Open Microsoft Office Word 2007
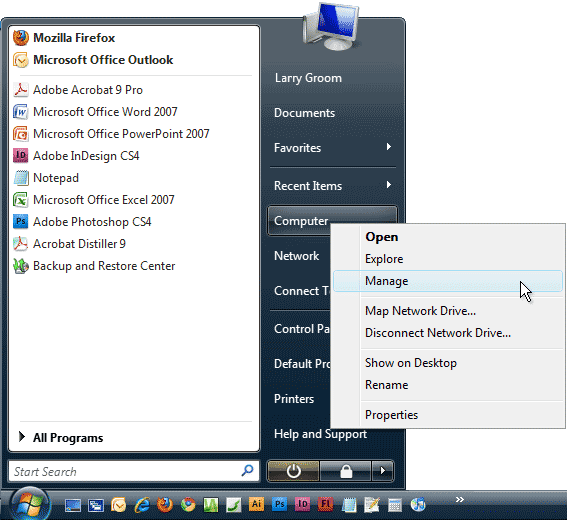Viewport: 567px width, 520px height. coord(95,112)
